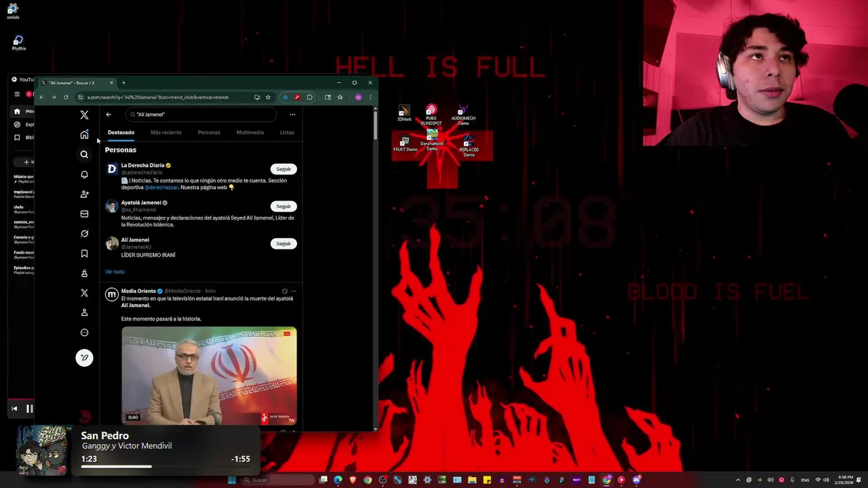Show hidden system tray icons chevron
Screen dimensions: 868x488
pos(738,480)
